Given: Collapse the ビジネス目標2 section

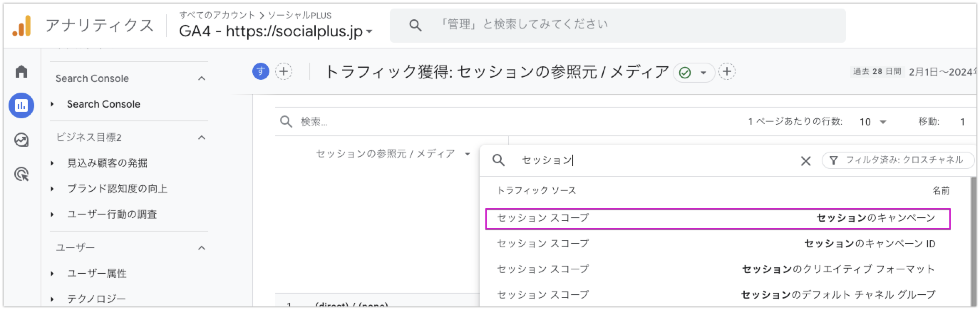Looking at the screenshot, I should (202, 137).
